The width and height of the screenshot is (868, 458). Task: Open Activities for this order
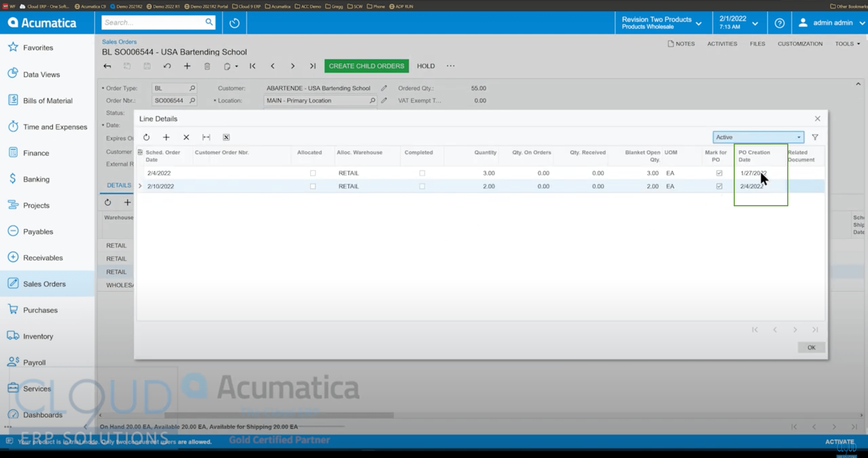(722, 44)
